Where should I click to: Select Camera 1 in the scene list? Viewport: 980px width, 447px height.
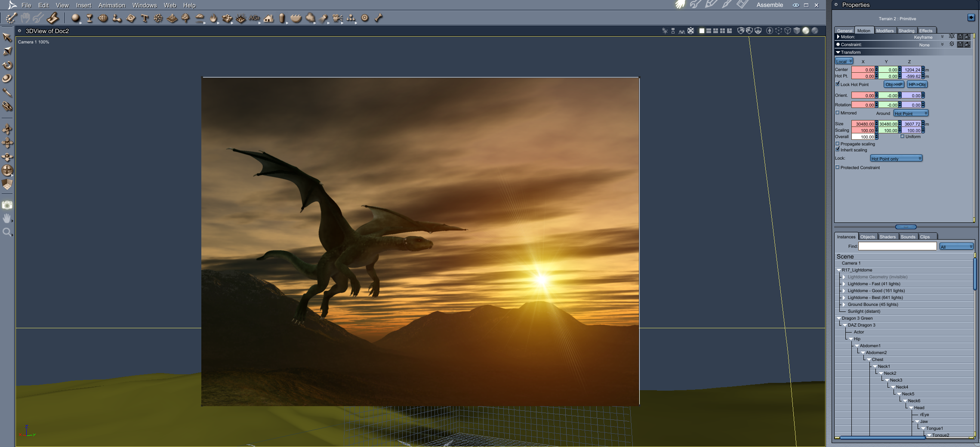[x=851, y=263]
